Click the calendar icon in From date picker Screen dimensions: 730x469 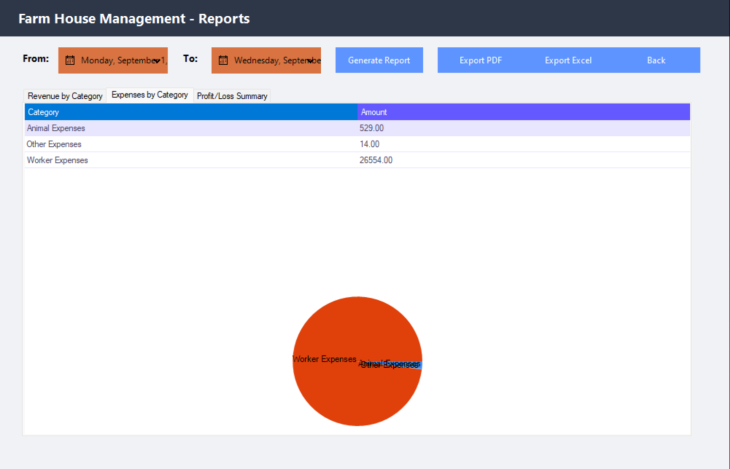[70, 60]
